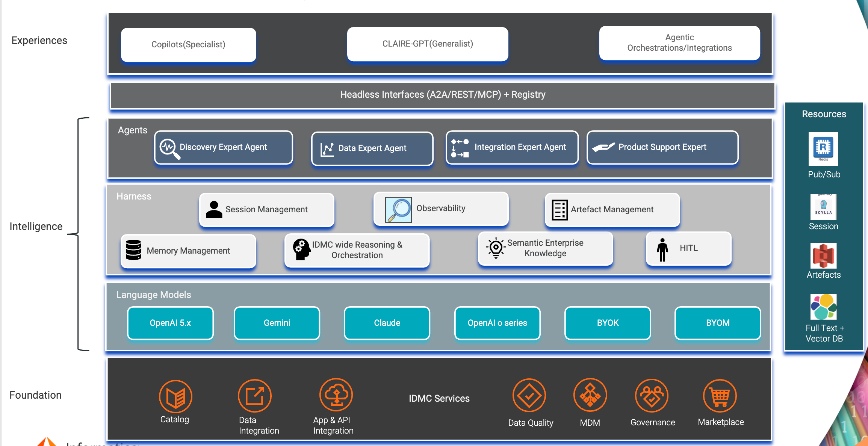Image resolution: width=868 pixels, height=446 pixels.
Task: Click the Memory Management label
Action: point(188,251)
